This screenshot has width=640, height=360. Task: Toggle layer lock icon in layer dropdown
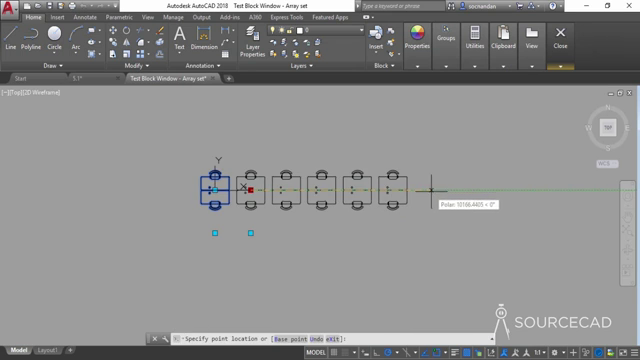[x=289, y=30]
